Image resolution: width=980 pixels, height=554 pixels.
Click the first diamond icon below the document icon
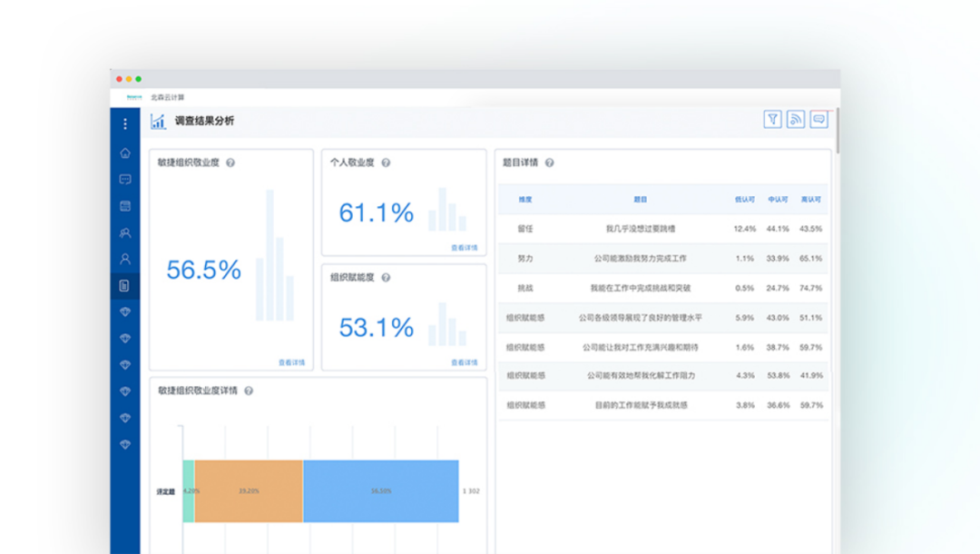[x=125, y=312]
